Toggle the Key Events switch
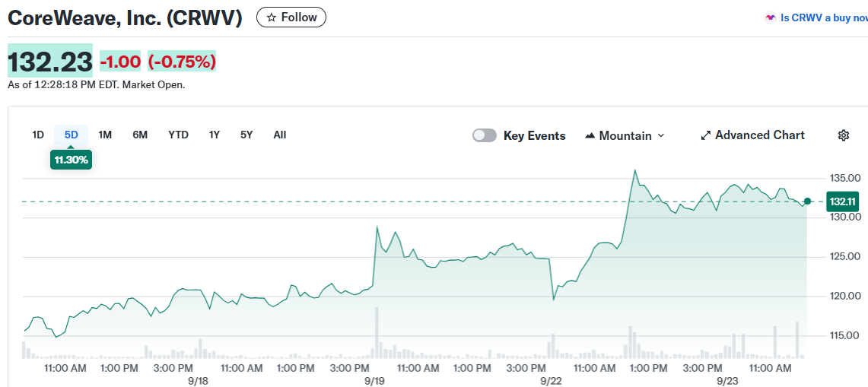This screenshot has width=868, height=387. (485, 135)
